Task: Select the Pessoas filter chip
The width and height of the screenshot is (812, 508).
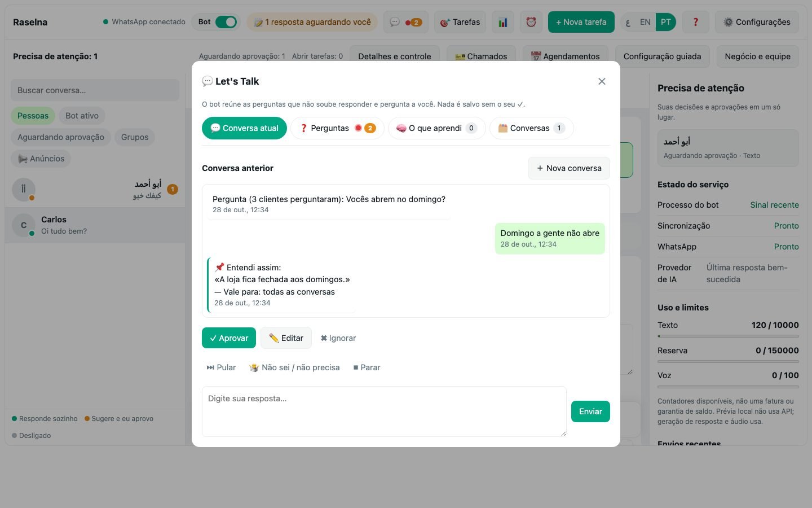Action: tap(33, 116)
